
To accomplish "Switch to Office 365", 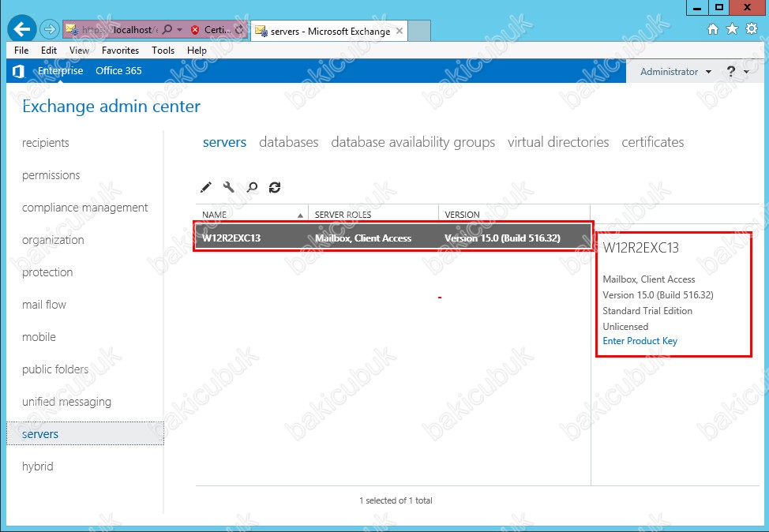I will click(118, 70).
